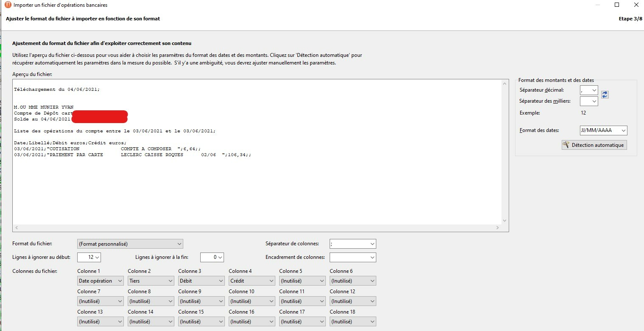Expand the Colonne 5 dropdown

point(302,281)
